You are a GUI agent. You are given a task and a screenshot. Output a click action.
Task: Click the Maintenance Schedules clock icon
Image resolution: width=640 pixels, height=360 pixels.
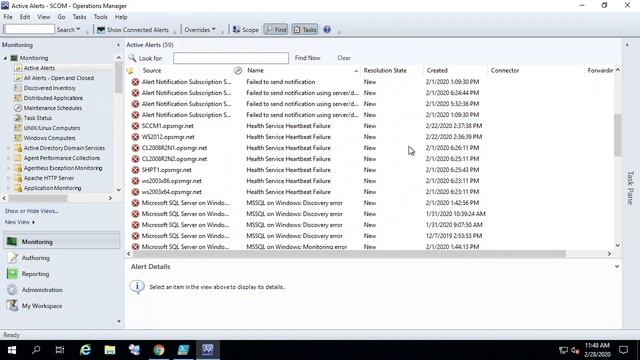point(18,108)
